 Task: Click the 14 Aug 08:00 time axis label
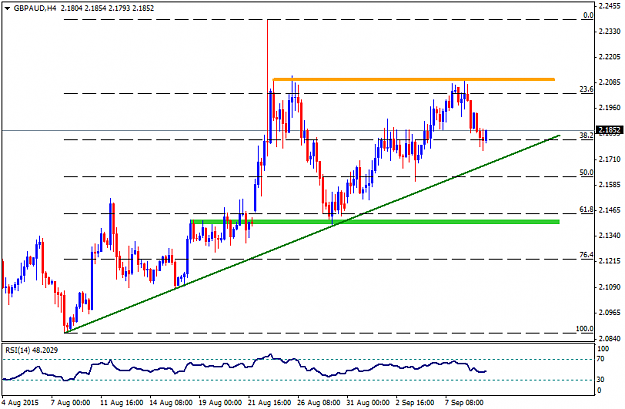coord(171,403)
